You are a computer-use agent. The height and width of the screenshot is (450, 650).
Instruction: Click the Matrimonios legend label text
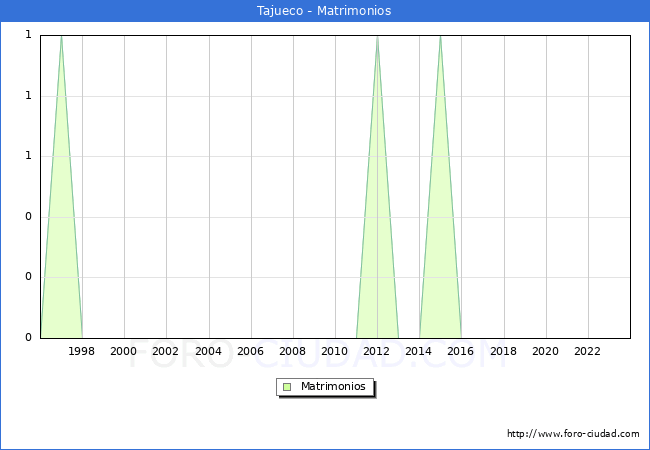[x=334, y=387]
